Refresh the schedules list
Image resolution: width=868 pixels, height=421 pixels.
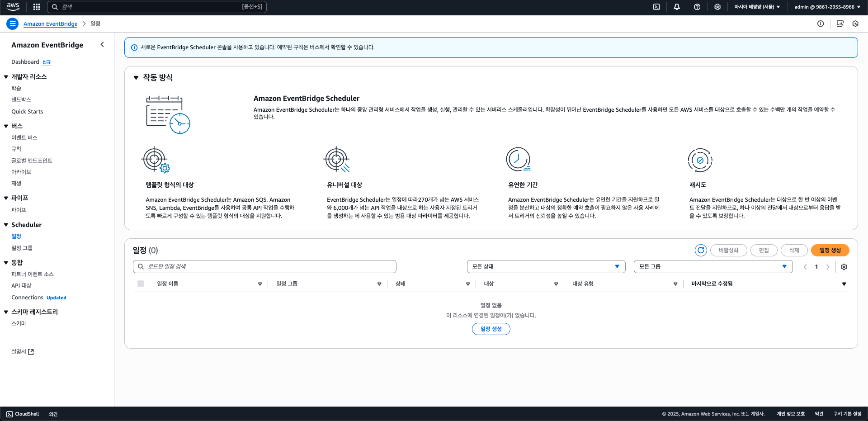click(701, 250)
